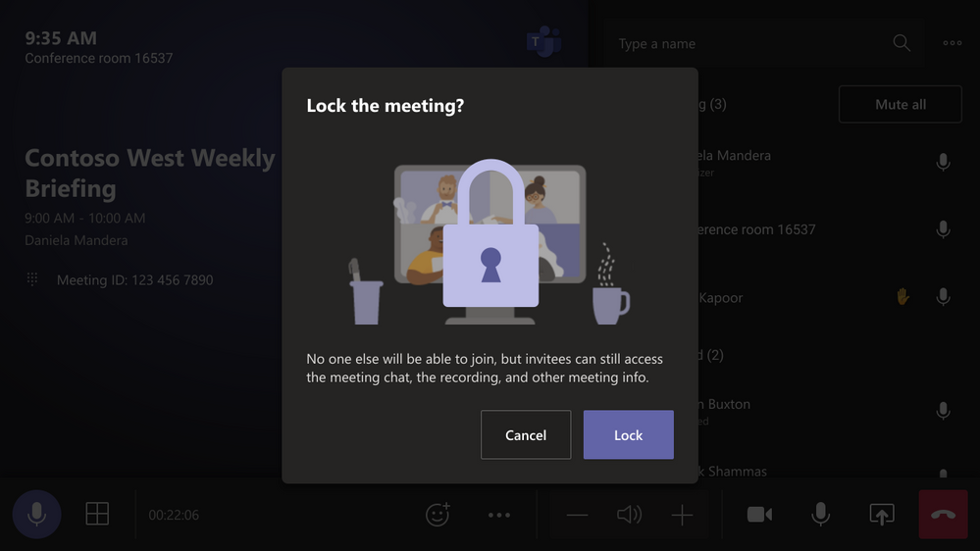Click mic icon beside Daniela Mandera

click(943, 162)
